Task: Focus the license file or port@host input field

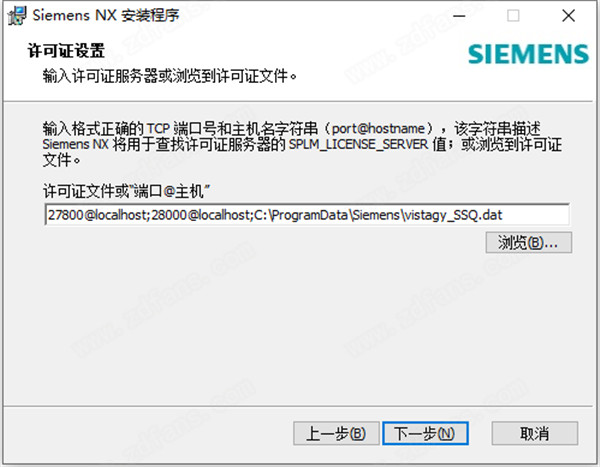Action: 307,215
